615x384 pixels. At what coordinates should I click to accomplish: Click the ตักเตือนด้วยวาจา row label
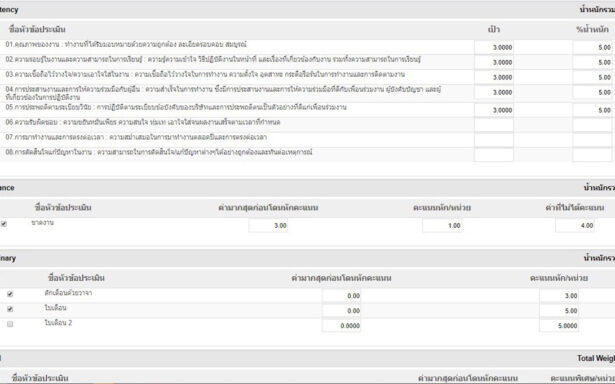68,293
